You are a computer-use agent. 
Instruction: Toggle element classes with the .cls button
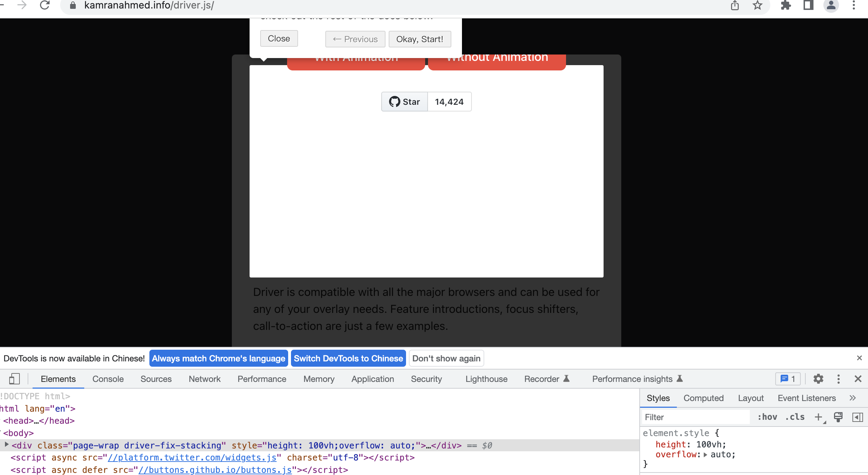point(795,417)
